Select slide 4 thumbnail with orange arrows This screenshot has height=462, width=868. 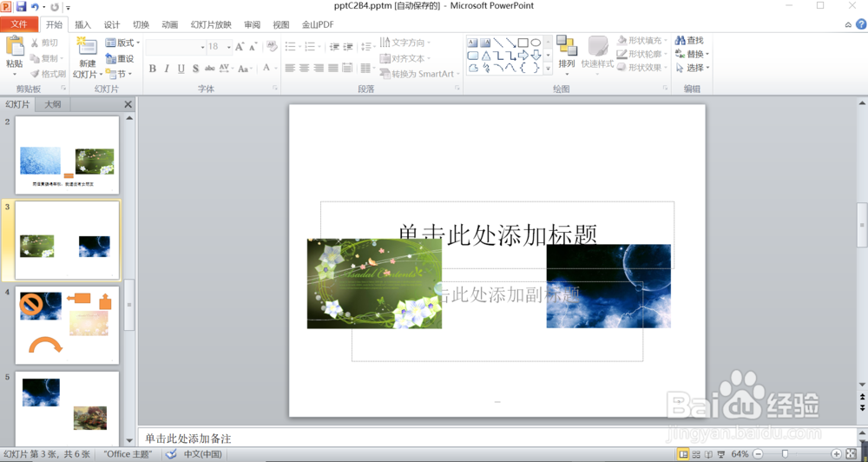pos(67,325)
